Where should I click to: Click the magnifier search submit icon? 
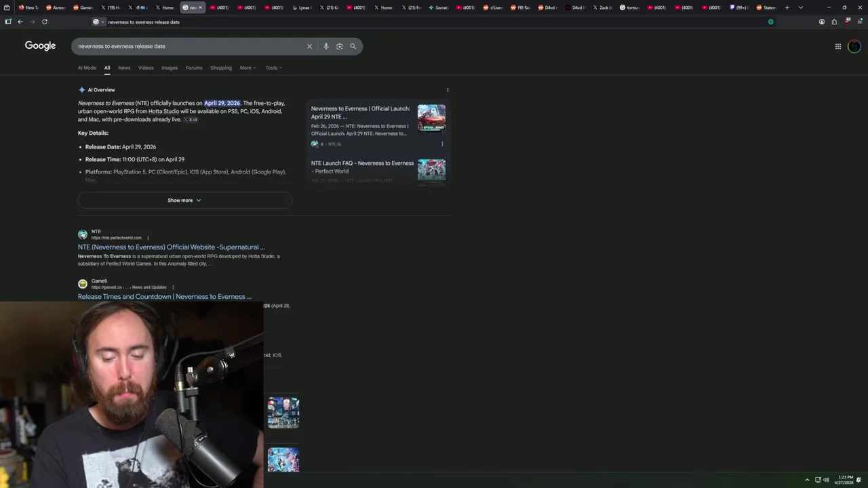point(353,46)
